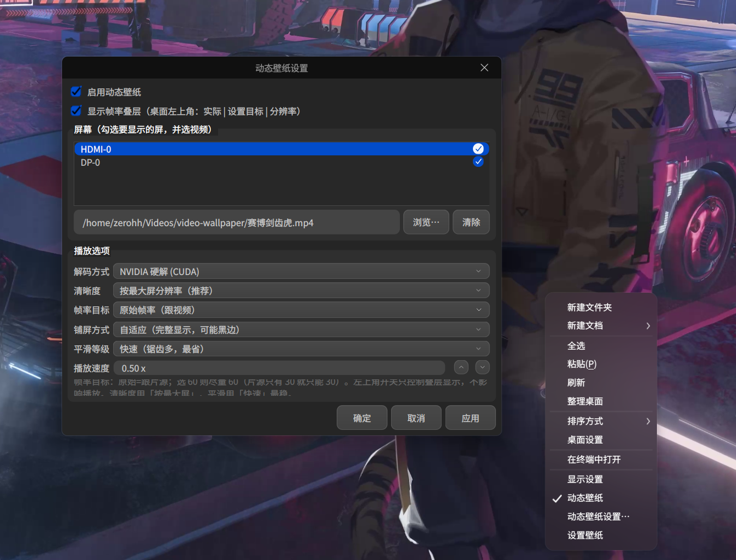Uncheck the DP-0 screen checkmark
Viewport: 736px width, 560px height.
click(x=478, y=162)
